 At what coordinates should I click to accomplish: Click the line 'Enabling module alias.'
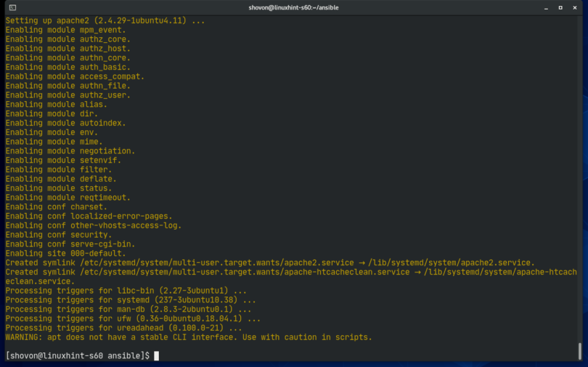point(56,105)
